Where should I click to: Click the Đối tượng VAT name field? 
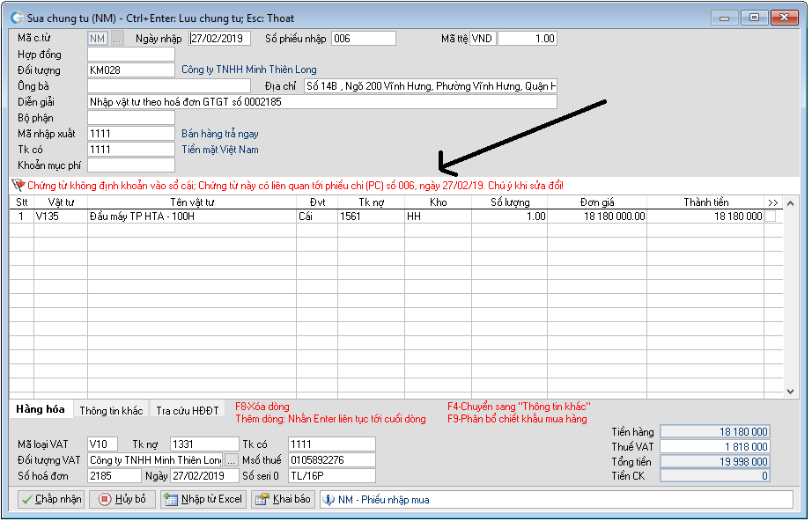(156, 460)
